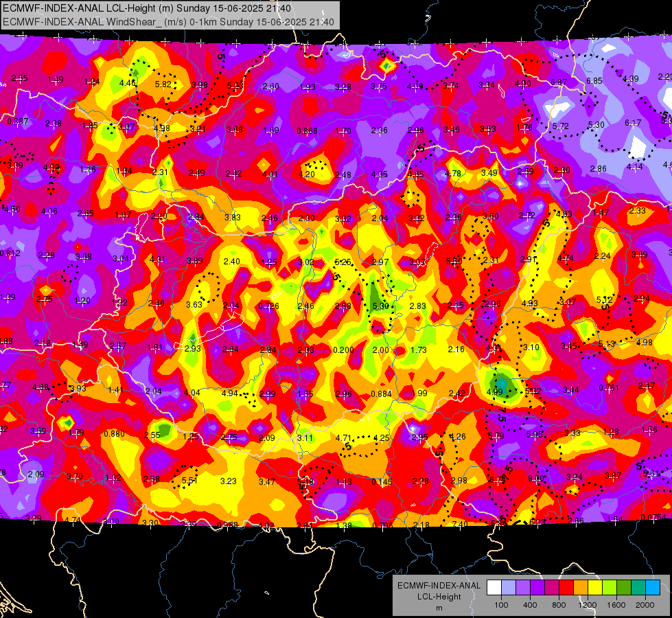Select the yellow legend swatch

click(x=595, y=588)
